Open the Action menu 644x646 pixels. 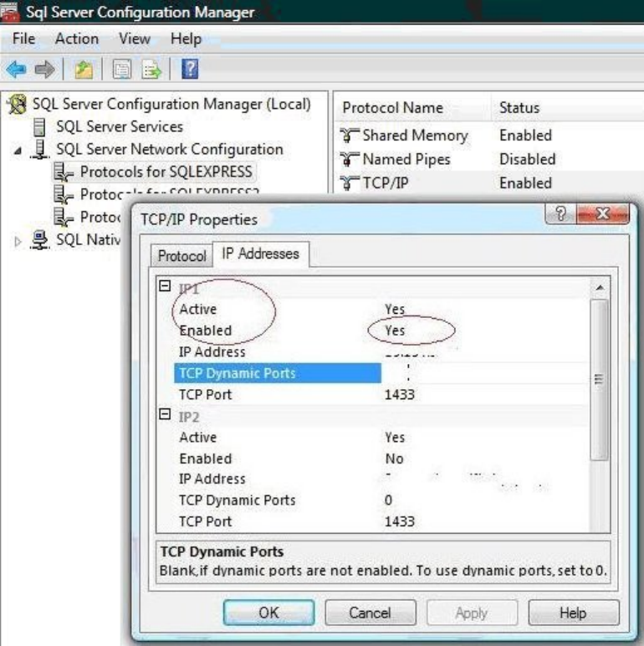tap(77, 38)
